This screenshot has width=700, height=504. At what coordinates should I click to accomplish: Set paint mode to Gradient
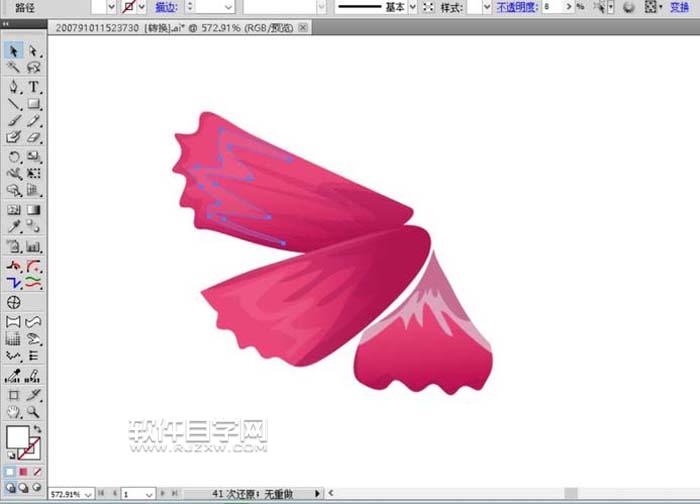tap(23, 472)
